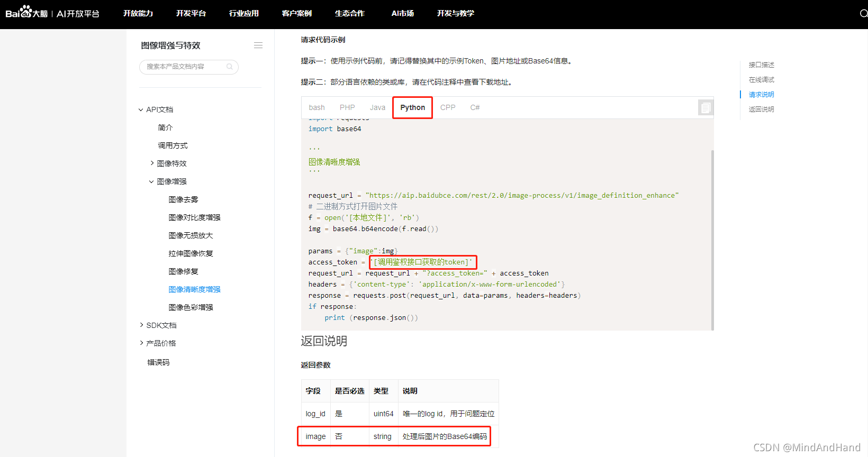Open the 图像对比度增强 doc page
This screenshot has height=457, width=868.
click(194, 217)
